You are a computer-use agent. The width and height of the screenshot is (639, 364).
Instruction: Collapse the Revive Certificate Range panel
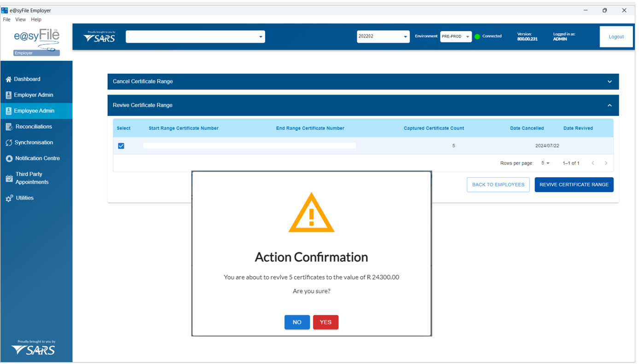click(x=609, y=105)
